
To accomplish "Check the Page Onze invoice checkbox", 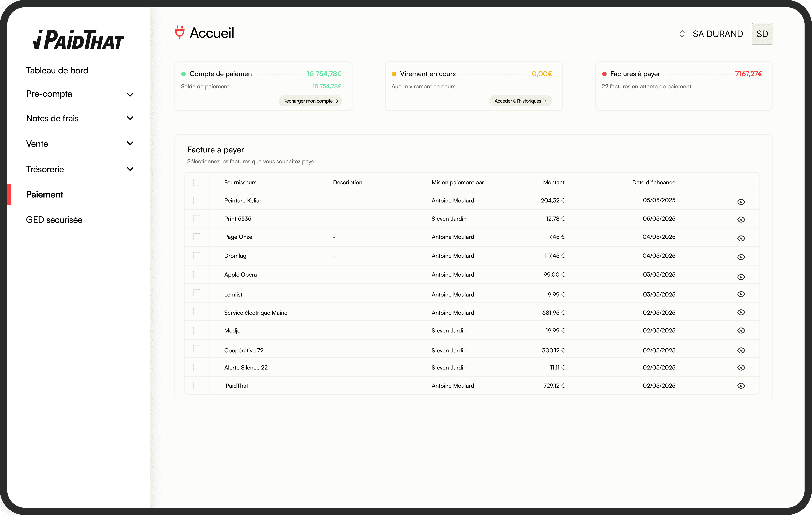I will (x=197, y=237).
